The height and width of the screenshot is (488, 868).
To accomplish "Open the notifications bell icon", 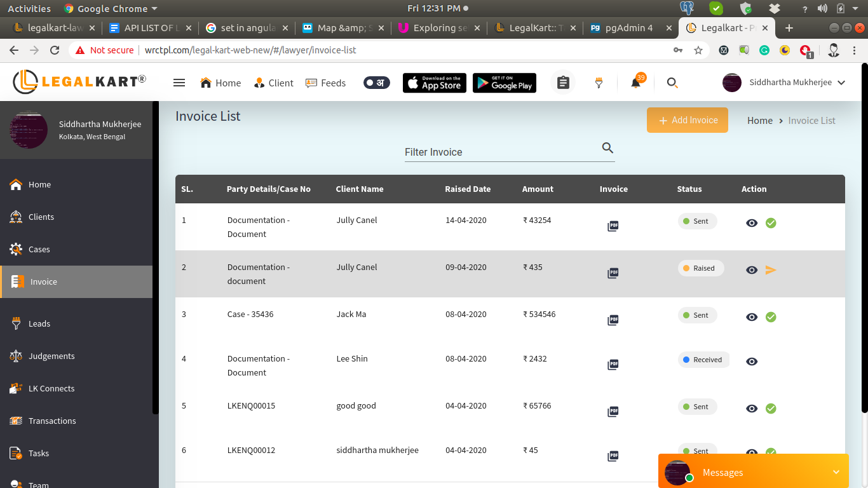I will (635, 83).
